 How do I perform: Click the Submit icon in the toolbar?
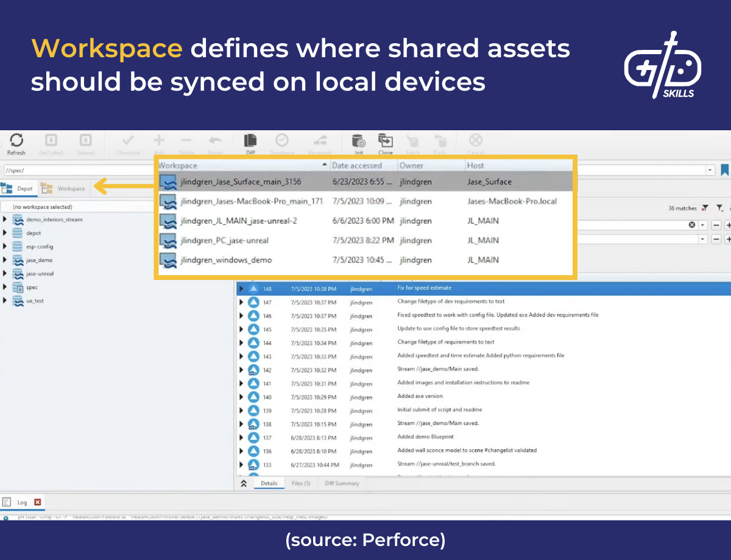pyautogui.click(x=85, y=140)
